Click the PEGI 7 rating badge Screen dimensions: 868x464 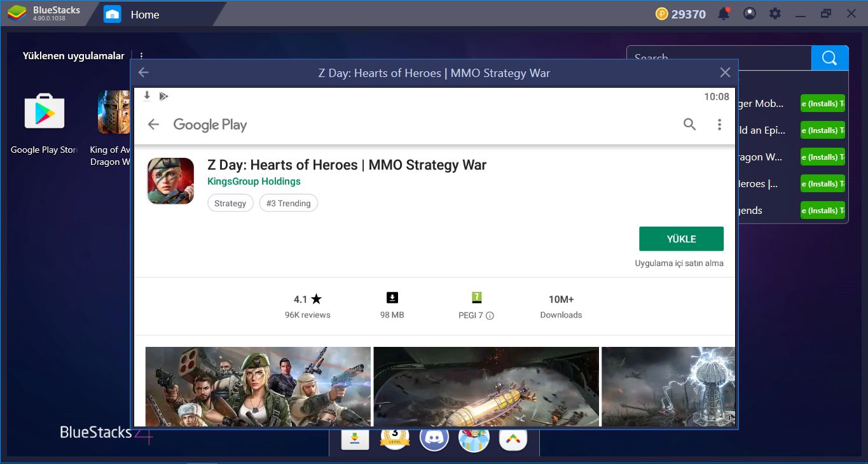476,297
